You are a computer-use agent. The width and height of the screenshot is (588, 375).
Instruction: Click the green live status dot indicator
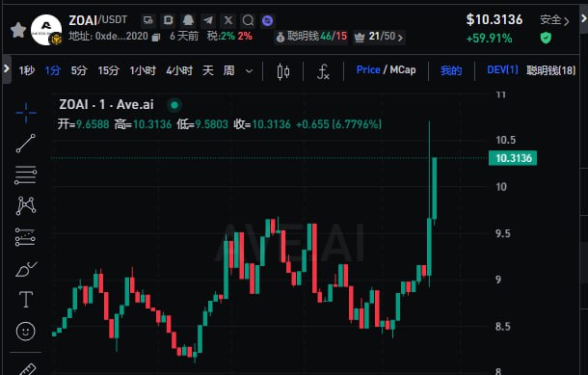pos(174,105)
